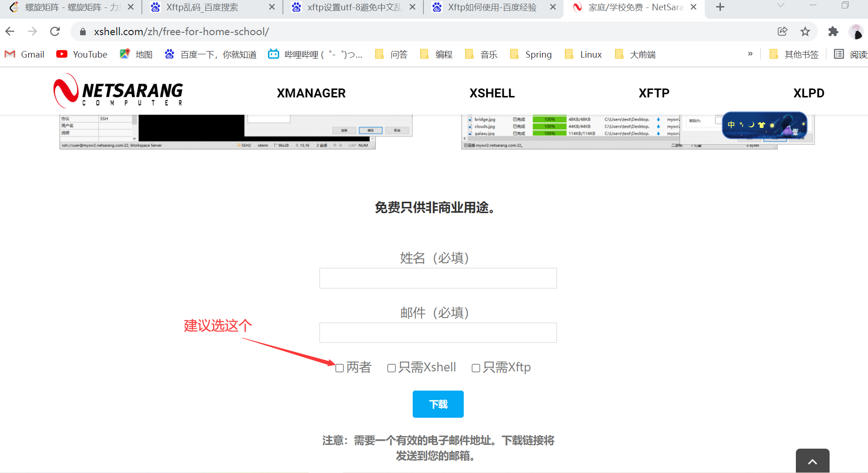The height and width of the screenshot is (473, 868).
Task: Show hidden bookmarks via the » chevron
Action: [x=750, y=54]
